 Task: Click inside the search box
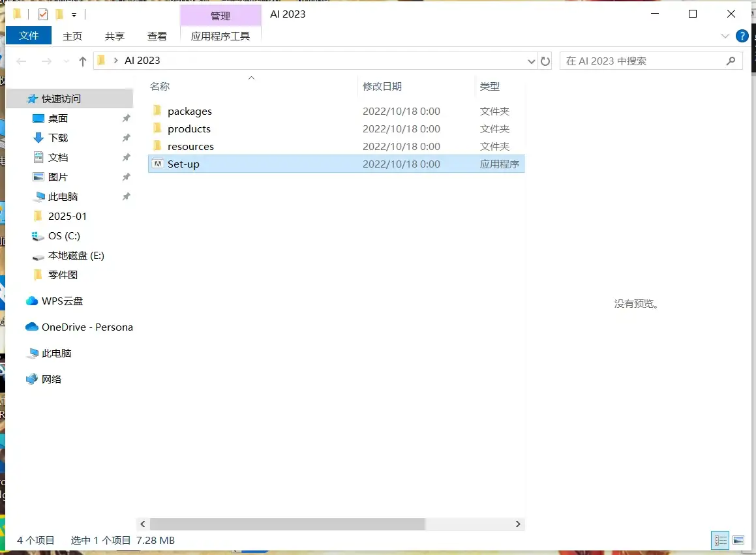click(x=646, y=60)
